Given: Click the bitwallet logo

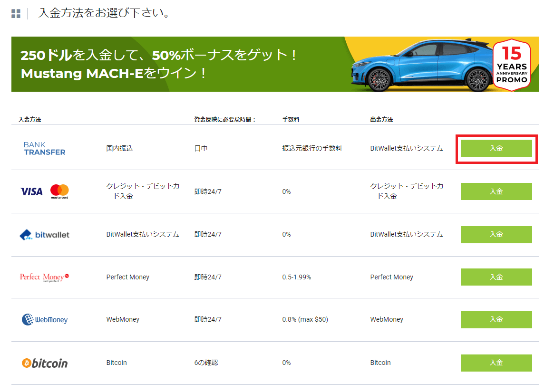Looking at the screenshot, I should coord(45,235).
